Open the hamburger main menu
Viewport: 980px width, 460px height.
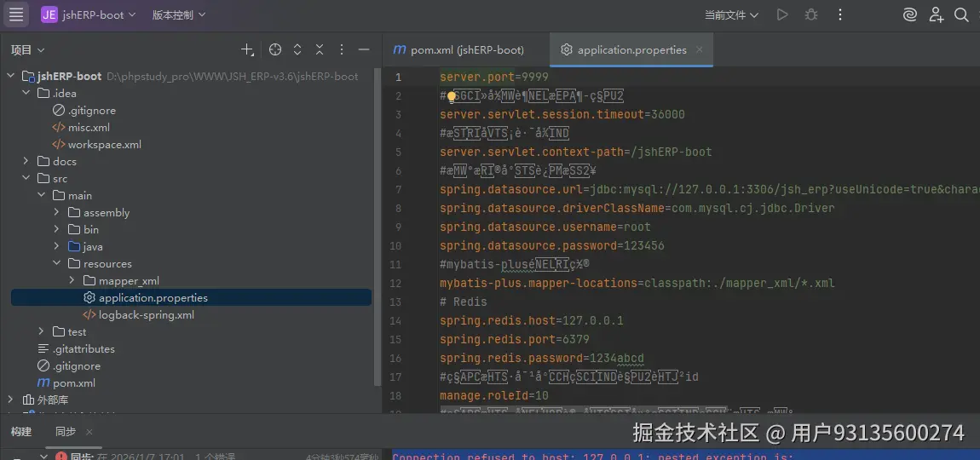pos(16,14)
